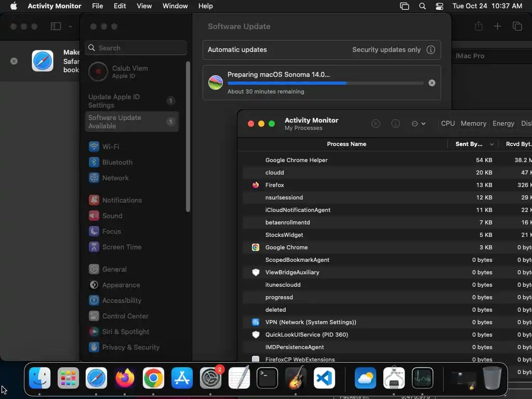Expand the Safari sidebar dropdown chevron
Screen dimensions: 532x399
tap(70, 26)
